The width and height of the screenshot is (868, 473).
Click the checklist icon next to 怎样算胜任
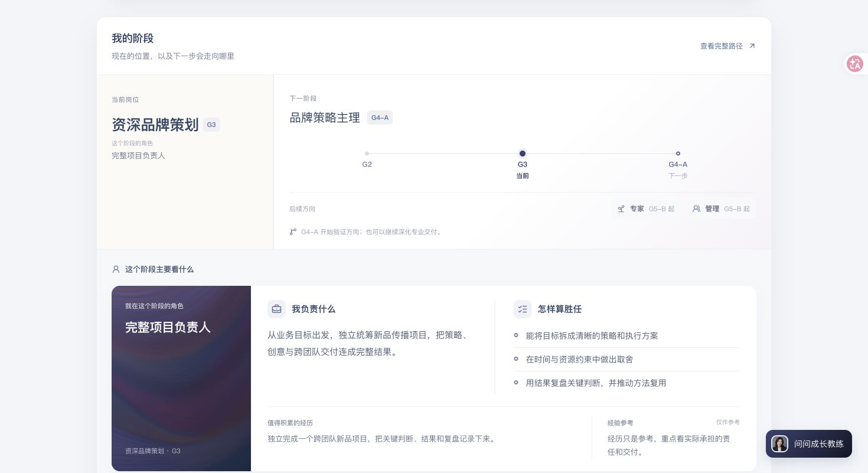[x=523, y=309]
